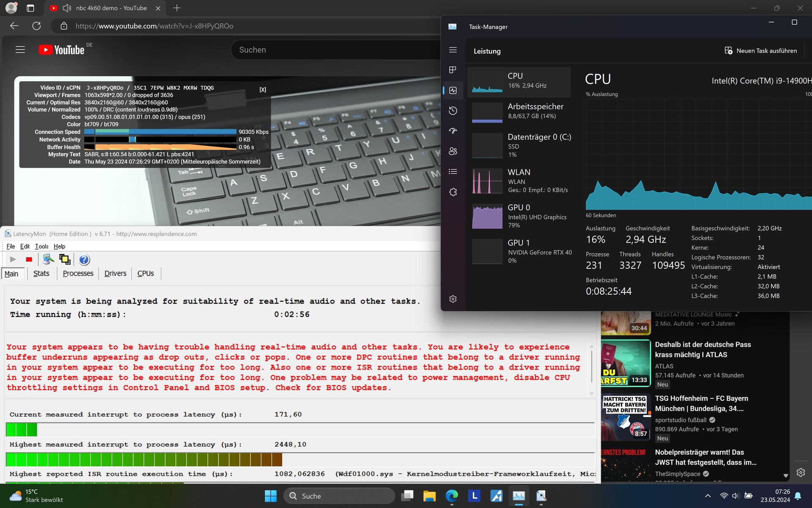Open Task Manager Processes sidebar icon

[x=453, y=70]
